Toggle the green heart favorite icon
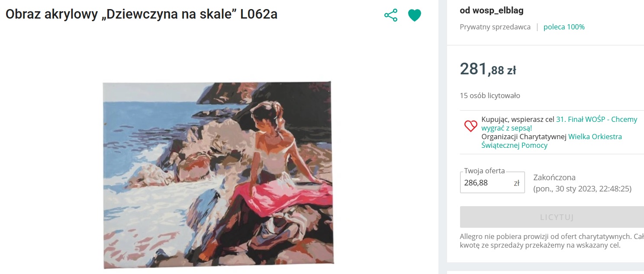This screenshot has width=644, height=274. (x=415, y=16)
